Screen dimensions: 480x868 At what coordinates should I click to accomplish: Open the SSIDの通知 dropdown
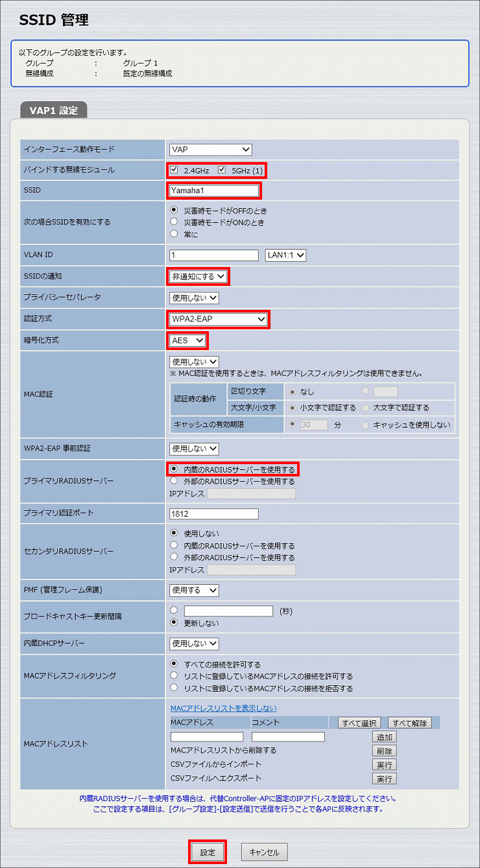[x=198, y=277]
